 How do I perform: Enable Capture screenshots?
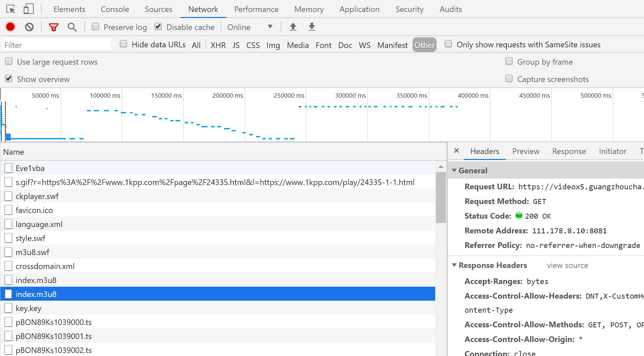509,78
